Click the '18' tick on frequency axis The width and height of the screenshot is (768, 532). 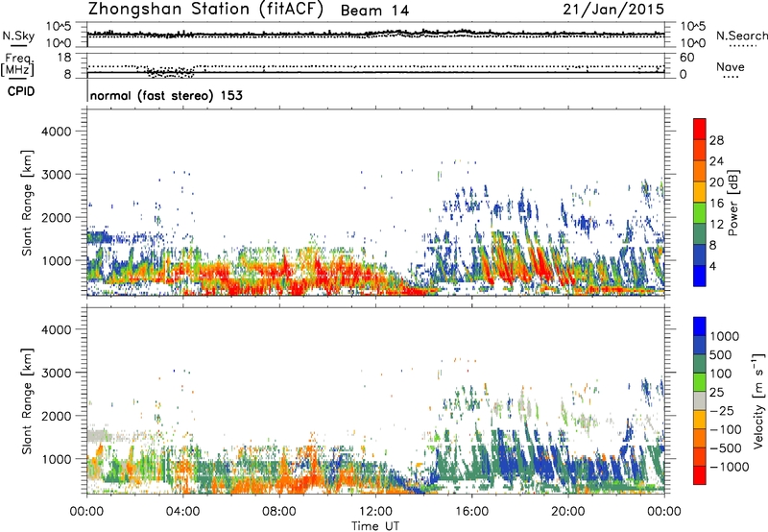[x=64, y=58]
